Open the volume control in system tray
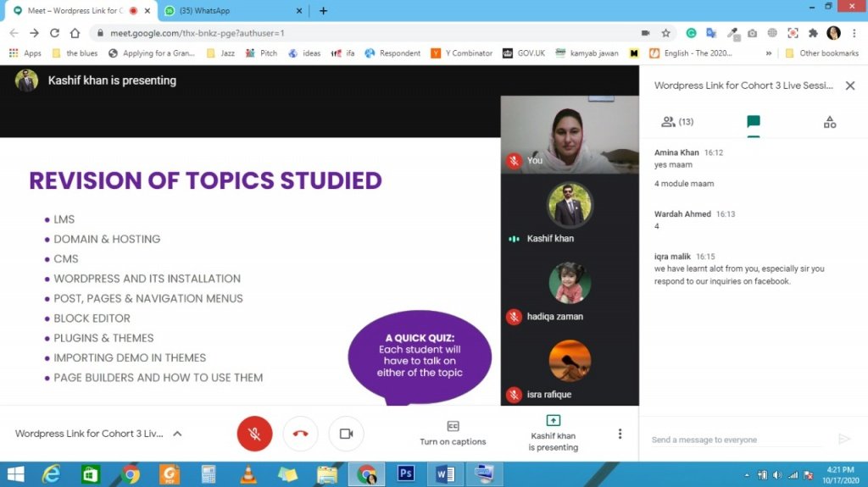The height and width of the screenshot is (487, 868). (777, 475)
